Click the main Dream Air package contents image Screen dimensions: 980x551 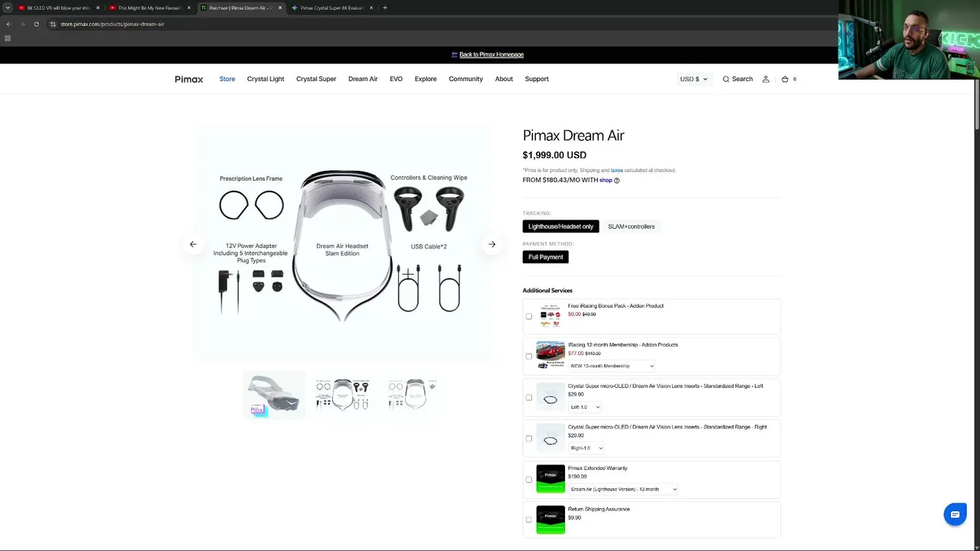click(342, 244)
